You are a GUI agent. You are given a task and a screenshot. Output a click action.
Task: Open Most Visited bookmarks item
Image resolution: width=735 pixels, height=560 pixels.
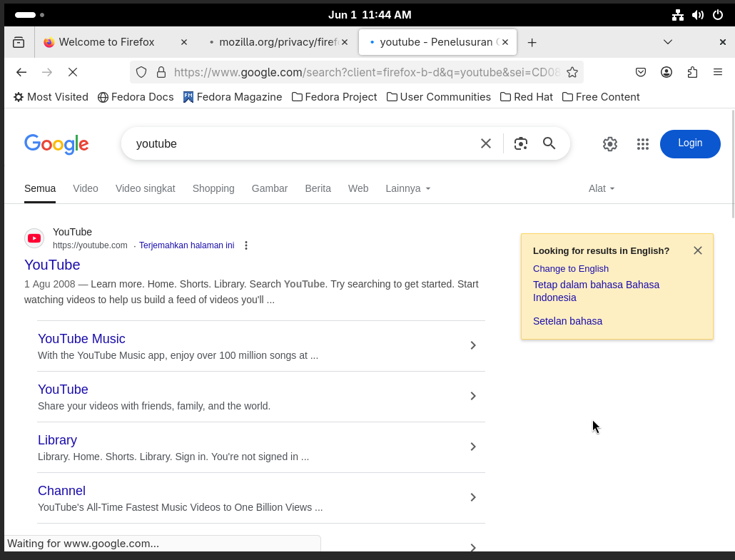click(x=51, y=97)
